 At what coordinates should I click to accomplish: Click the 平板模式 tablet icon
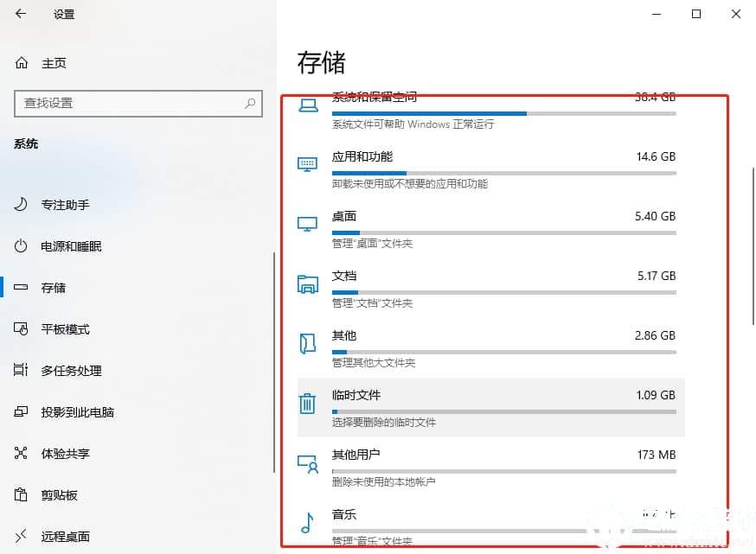[22, 329]
